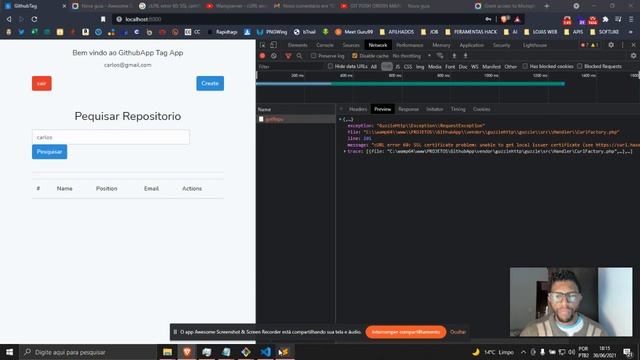
Task: Click the network Filter text field
Action: pyautogui.click(x=291, y=67)
